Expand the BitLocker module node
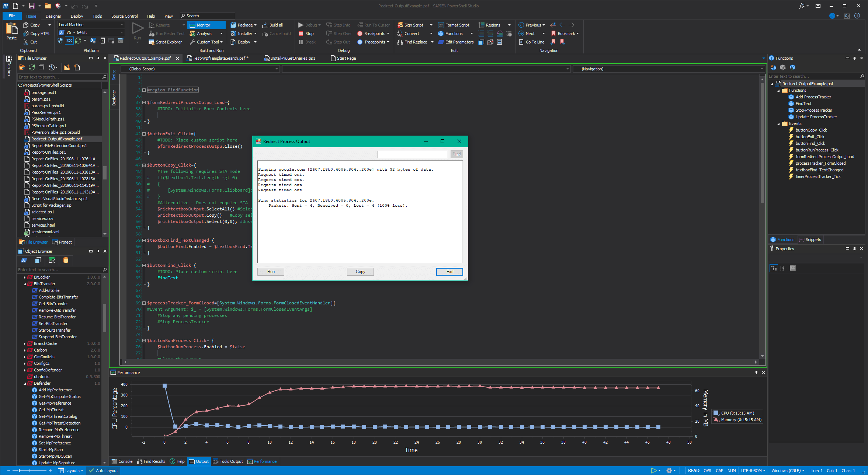This screenshot has width=868, height=475. pos(25,277)
